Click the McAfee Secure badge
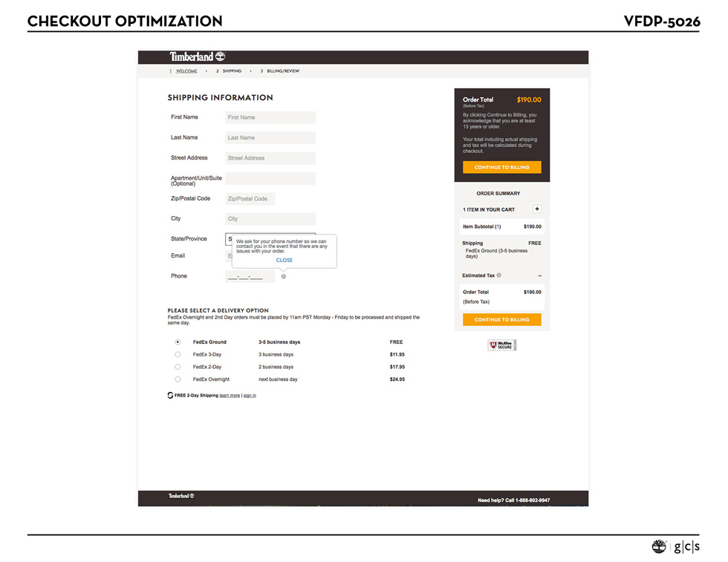The height and width of the screenshot is (562, 728). click(x=502, y=345)
